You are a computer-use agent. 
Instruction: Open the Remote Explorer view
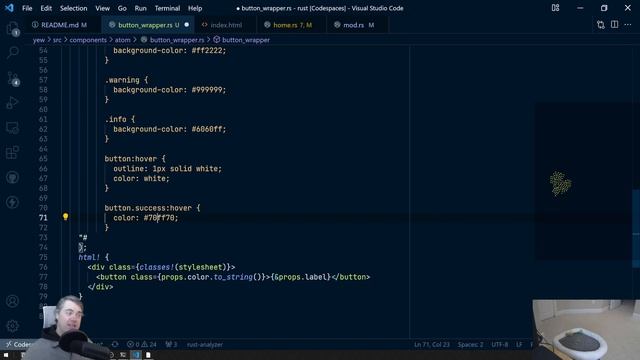(x=13, y=128)
